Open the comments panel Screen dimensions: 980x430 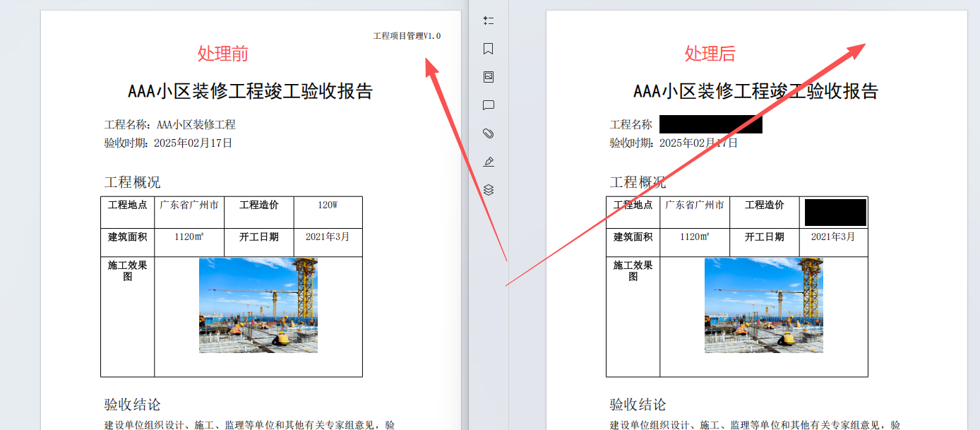tap(488, 105)
